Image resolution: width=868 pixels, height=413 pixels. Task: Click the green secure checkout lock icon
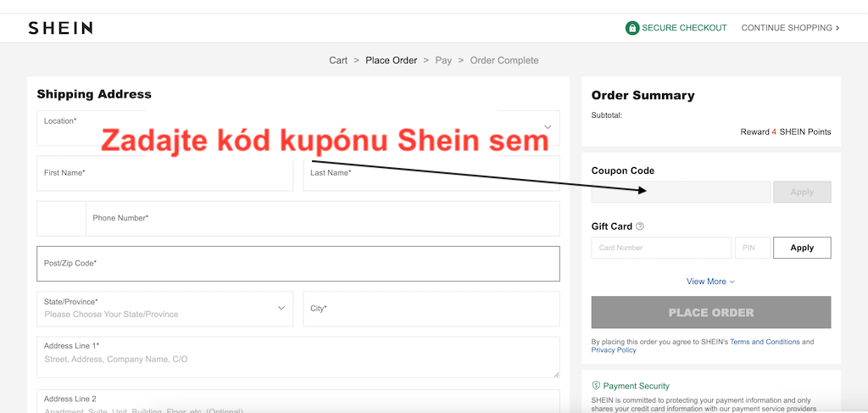point(632,28)
